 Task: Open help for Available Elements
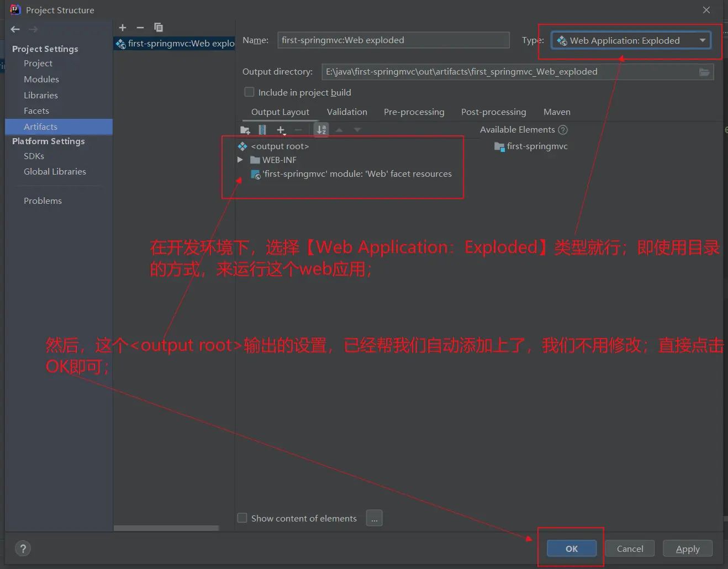coord(563,130)
